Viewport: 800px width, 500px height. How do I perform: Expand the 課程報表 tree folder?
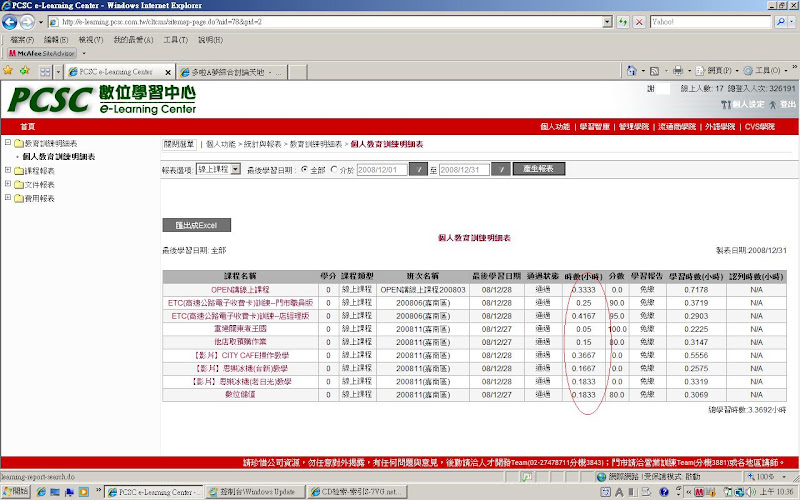pyautogui.click(x=8, y=170)
